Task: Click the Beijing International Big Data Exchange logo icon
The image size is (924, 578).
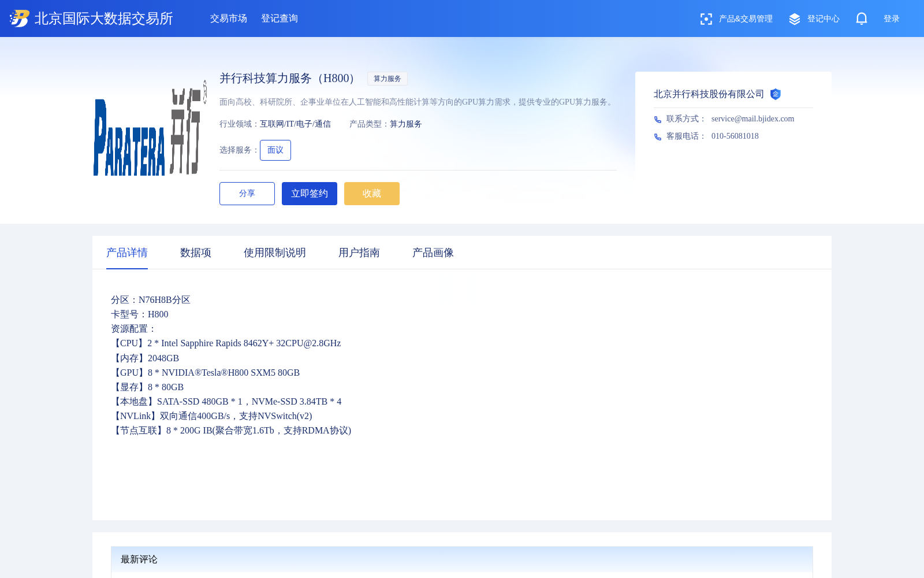Action: pos(20,18)
